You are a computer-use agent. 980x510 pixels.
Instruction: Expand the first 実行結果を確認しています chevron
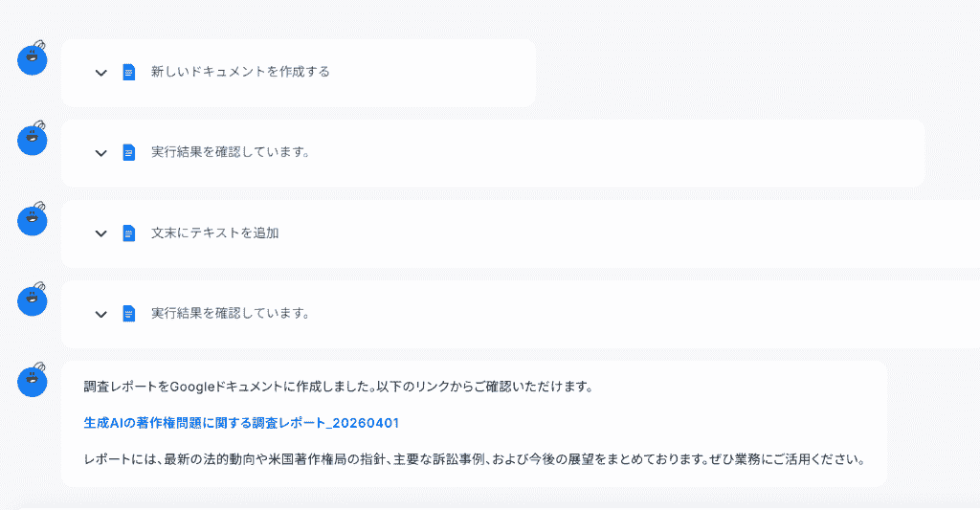(x=100, y=153)
